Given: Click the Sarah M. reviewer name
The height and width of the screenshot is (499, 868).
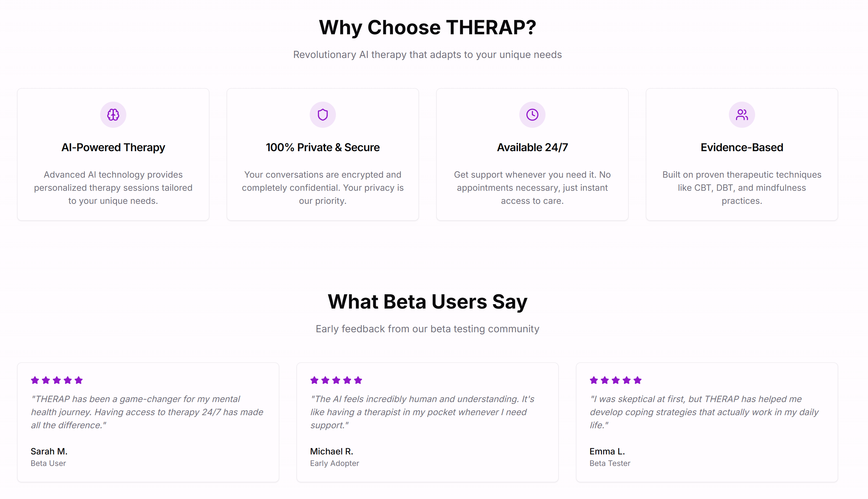Looking at the screenshot, I should coord(49,451).
